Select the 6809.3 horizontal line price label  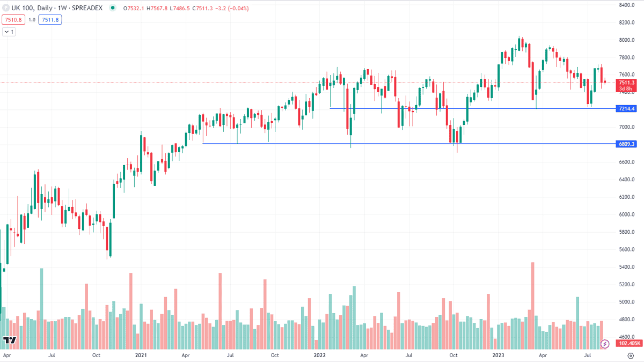pyautogui.click(x=627, y=144)
